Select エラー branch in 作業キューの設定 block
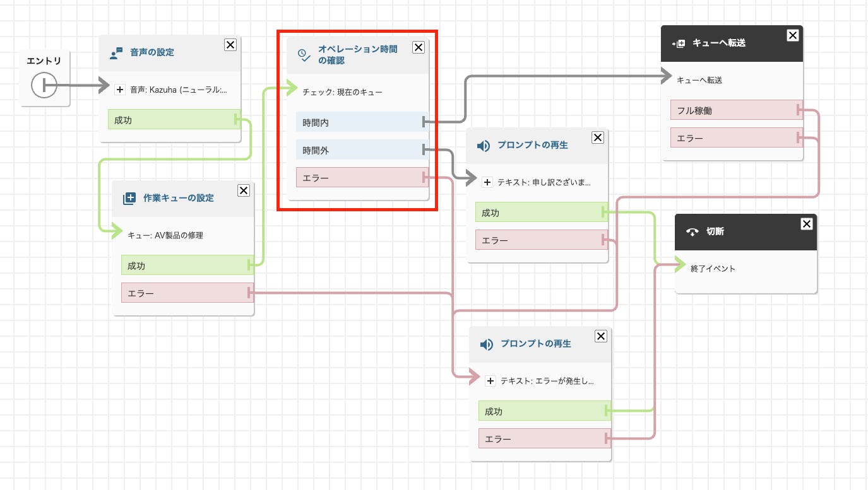 [x=187, y=293]
